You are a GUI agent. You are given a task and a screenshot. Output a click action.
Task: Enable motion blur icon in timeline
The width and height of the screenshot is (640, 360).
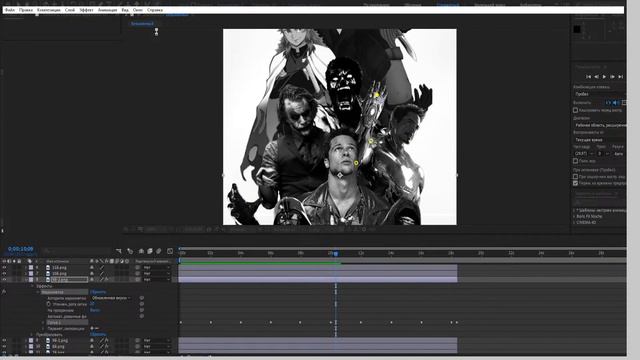159,251
